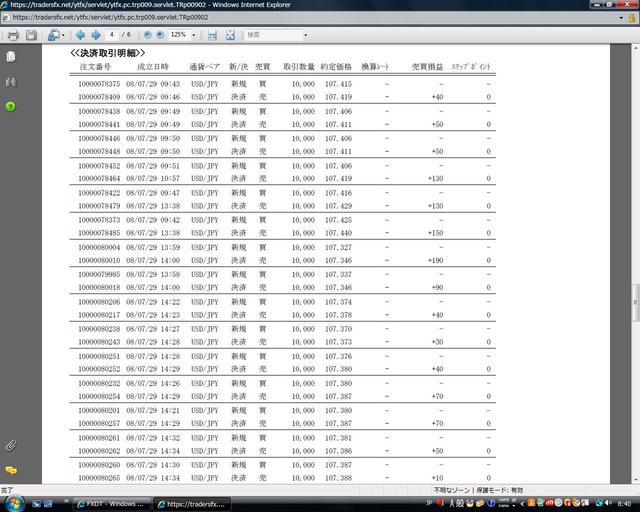Screen dimensions: 640x512
Task: Select the 107.440 contract price
Action: pos(338,233)
